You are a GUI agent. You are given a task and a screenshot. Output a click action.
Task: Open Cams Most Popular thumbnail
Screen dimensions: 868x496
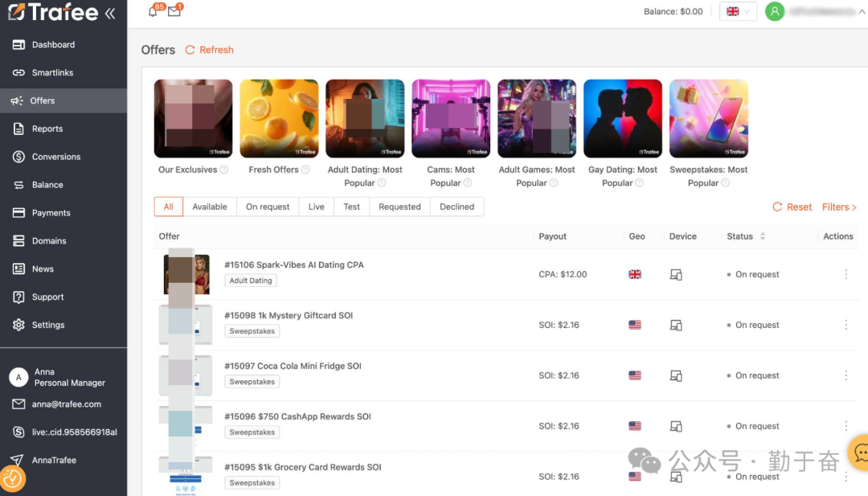(x=451, y=118)
